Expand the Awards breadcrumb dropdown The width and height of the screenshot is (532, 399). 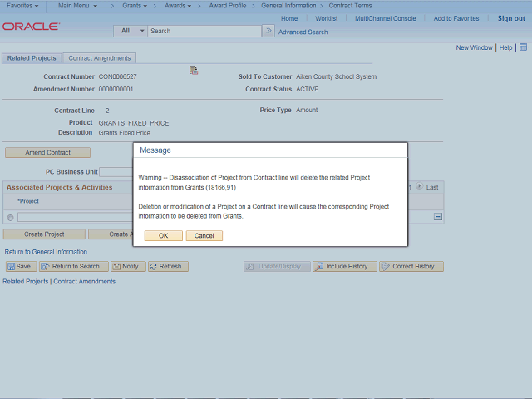(178, 6)
